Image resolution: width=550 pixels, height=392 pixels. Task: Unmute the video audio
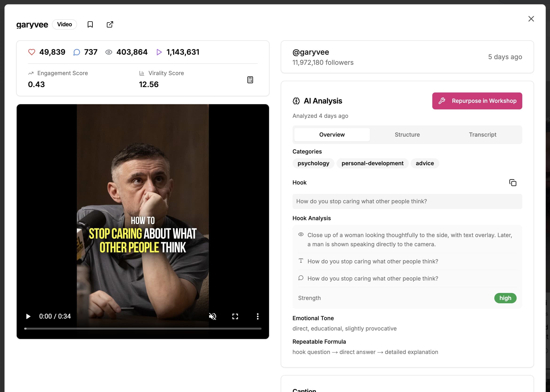213,316
